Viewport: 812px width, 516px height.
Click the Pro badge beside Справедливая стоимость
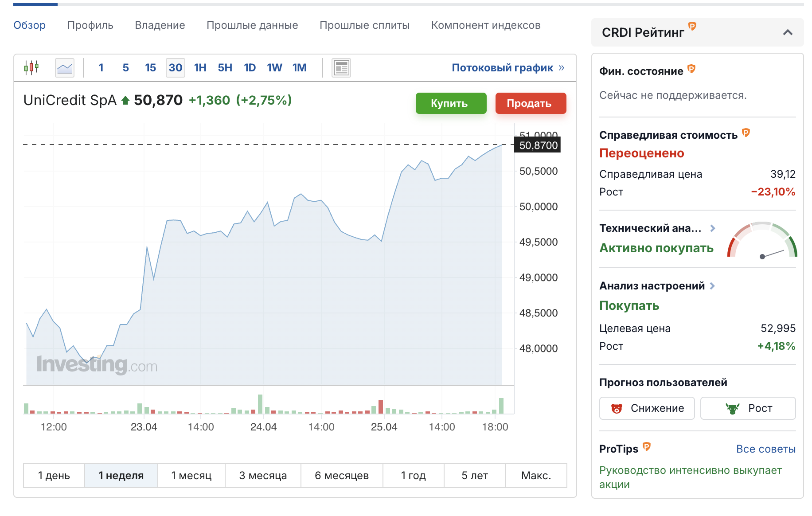746,133
